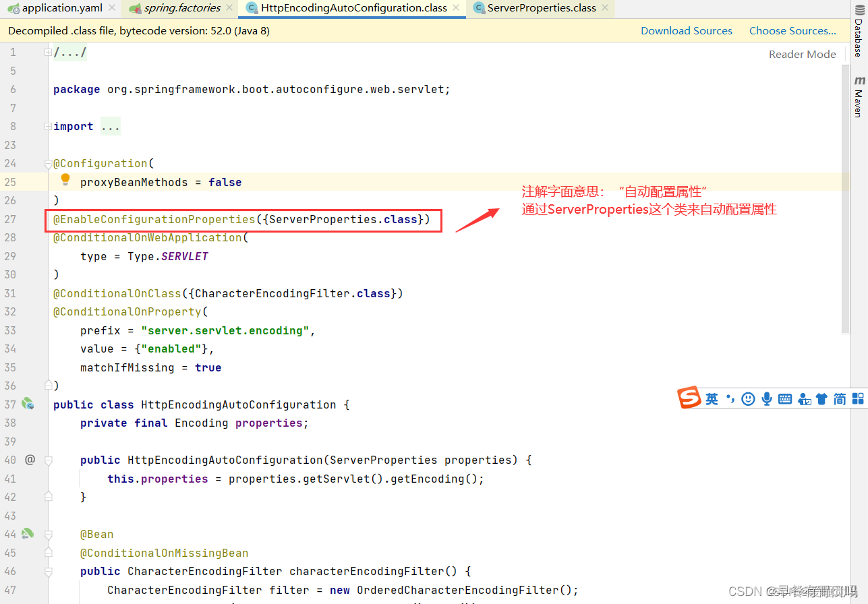Viewport: 868px width, 604px height.
Task: Close the ServerProperties.class tab
Action: tap(605, 8)
